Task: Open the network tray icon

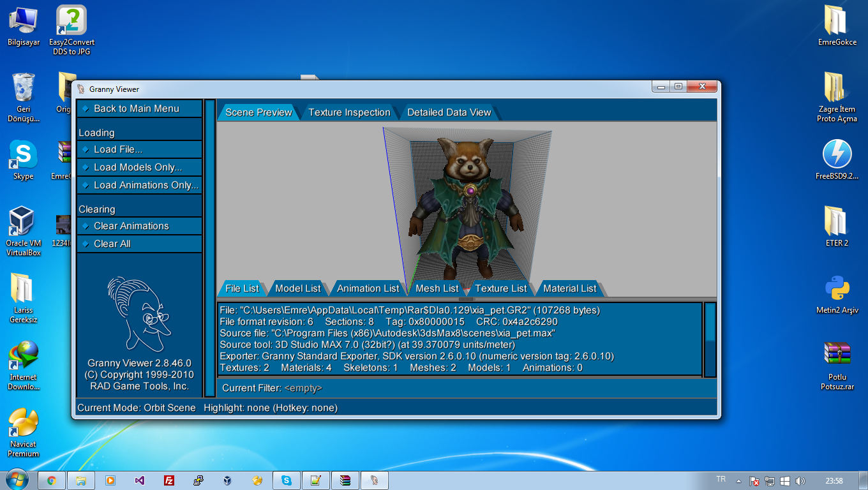Action: point(770,481)
